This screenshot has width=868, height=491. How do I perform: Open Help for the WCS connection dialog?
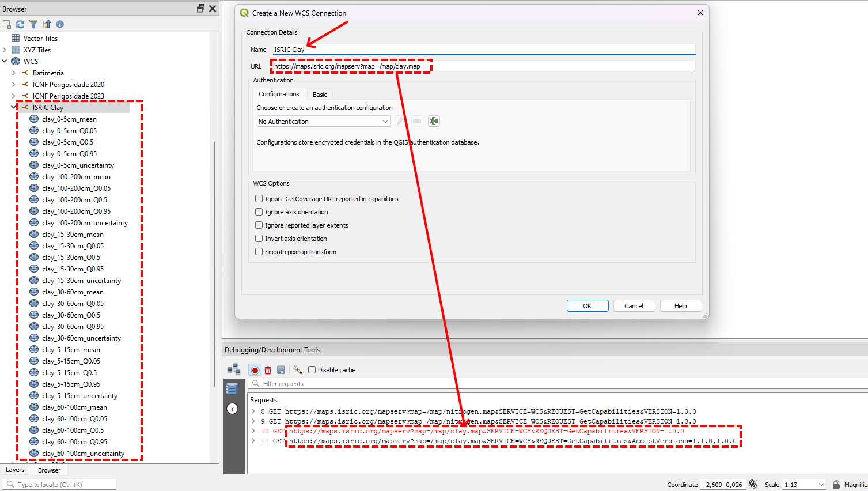[680, 305]
